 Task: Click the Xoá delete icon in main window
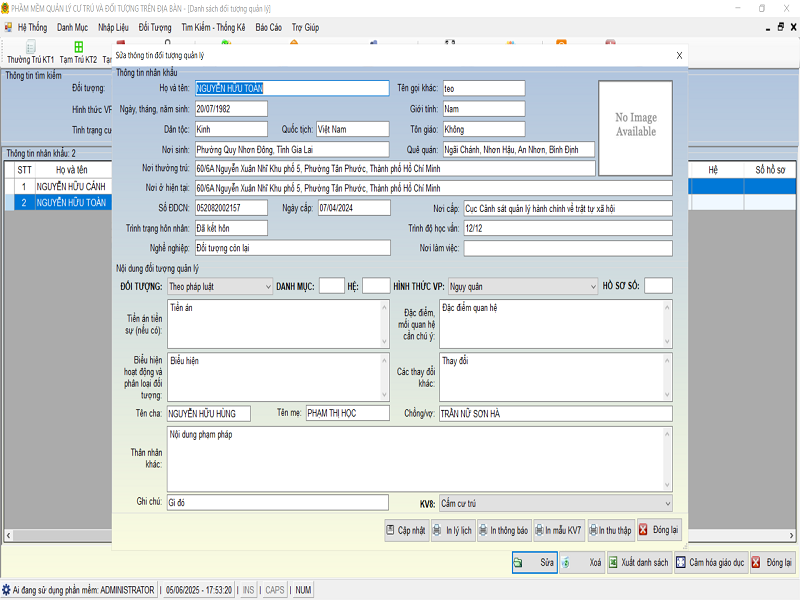point(565,562)
